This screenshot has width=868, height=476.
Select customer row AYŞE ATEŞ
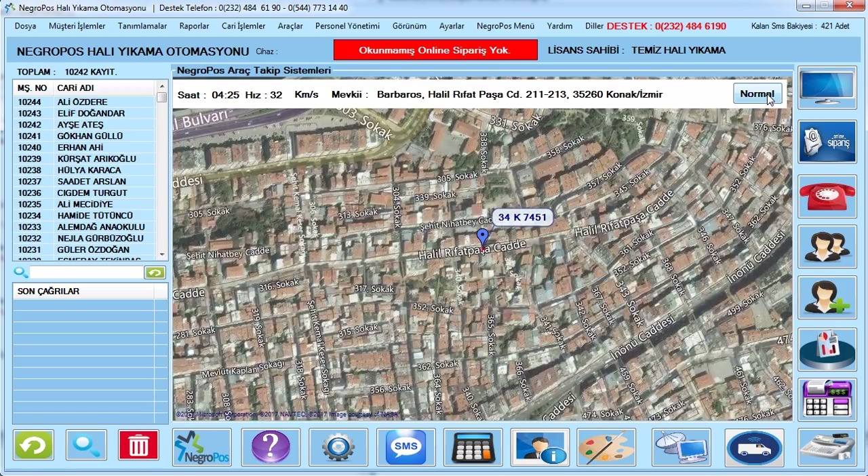pos(84,125)
